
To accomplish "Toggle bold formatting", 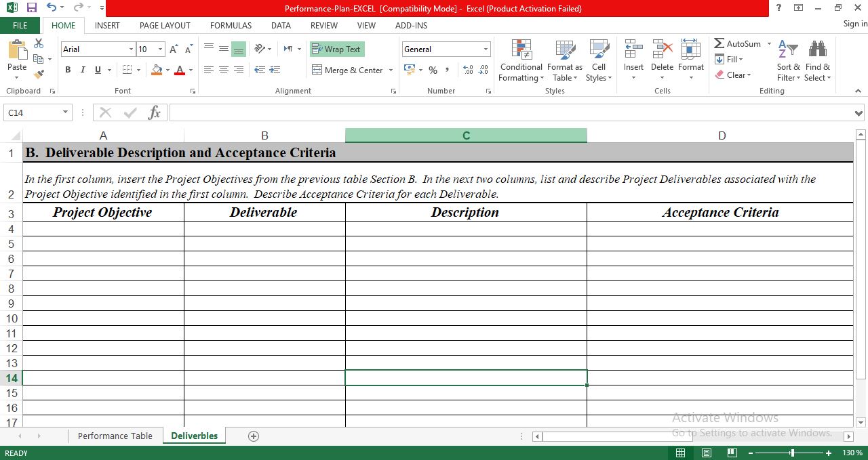I will coord(67,70).
